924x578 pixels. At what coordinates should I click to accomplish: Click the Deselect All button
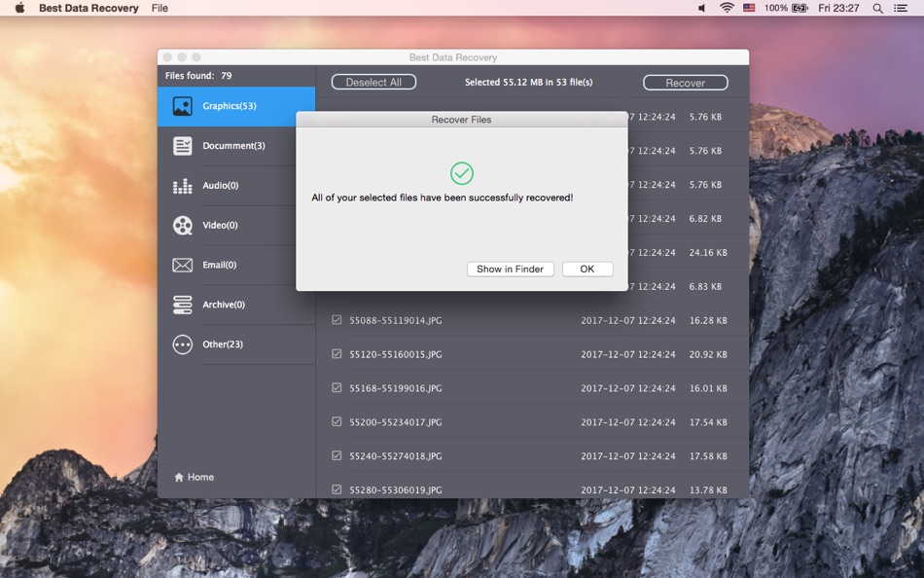373,83
